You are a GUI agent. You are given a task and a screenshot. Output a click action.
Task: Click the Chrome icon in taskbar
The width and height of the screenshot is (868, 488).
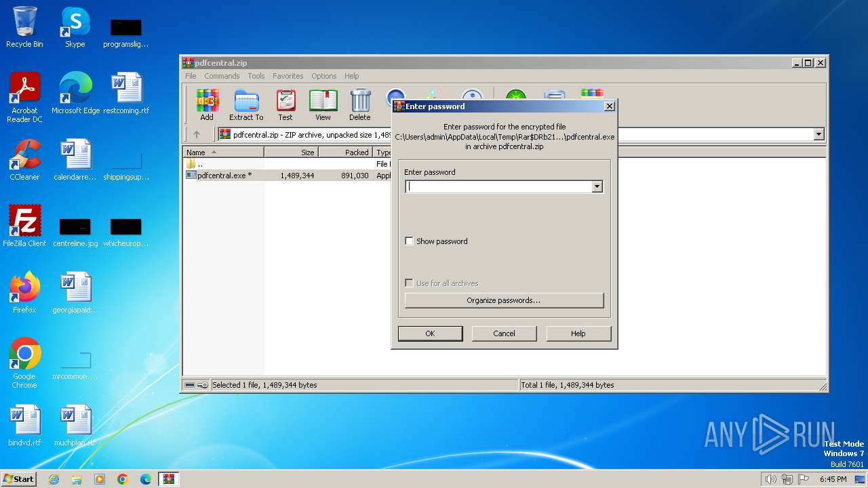pos(123,479)
